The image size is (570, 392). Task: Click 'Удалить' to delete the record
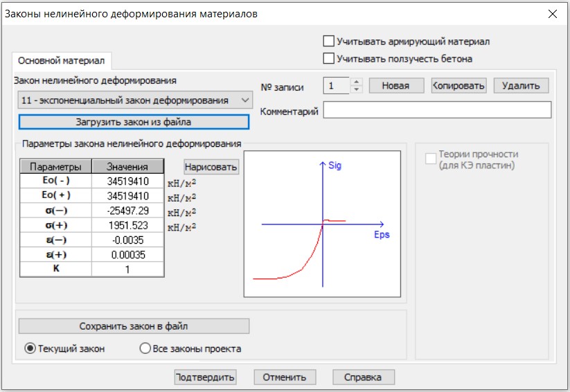(x=521, y=86)
